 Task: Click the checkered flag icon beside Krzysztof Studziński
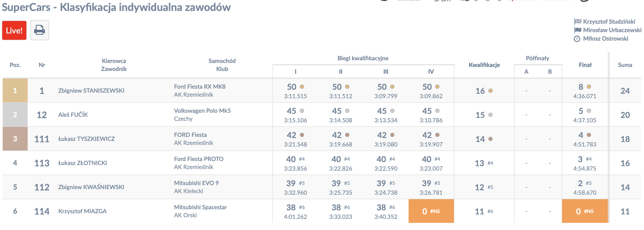tap(578, 21)
